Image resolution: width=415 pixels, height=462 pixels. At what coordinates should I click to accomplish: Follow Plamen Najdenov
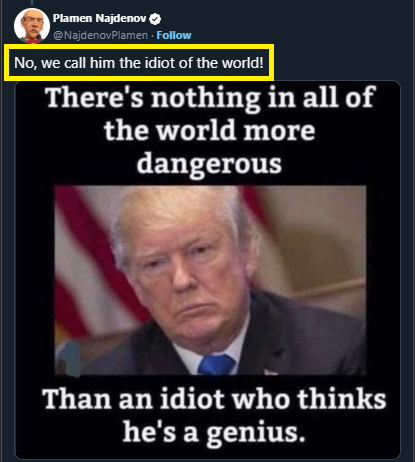tap(174, 35)
